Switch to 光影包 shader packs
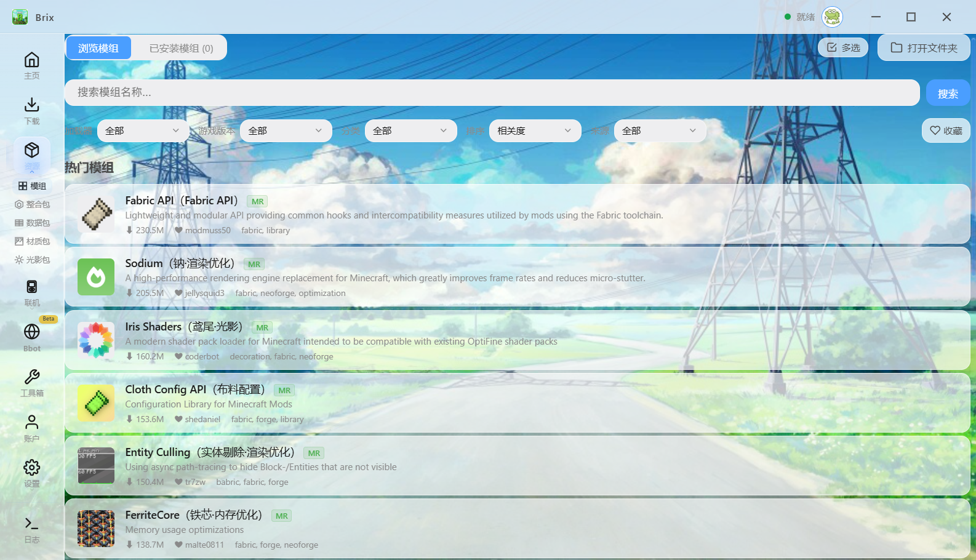976x560 pixels. pyautogui.click(x=32, y=260)
